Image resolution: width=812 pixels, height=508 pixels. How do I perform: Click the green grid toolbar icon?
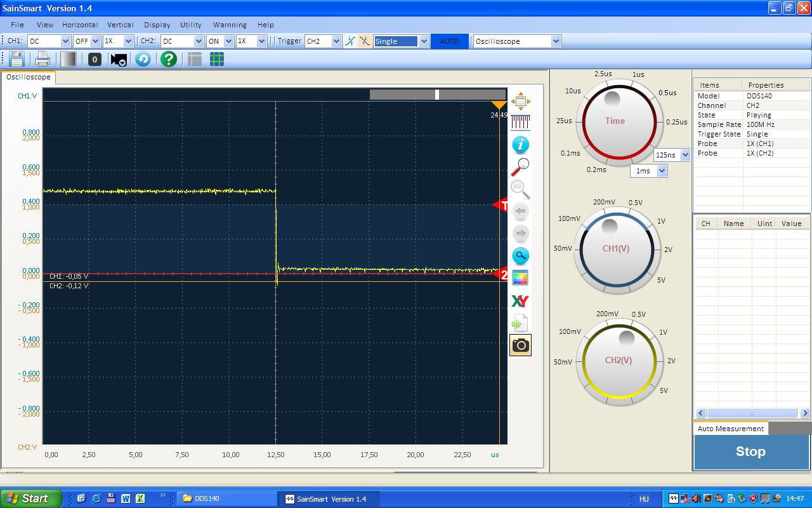tap(216, 59)
